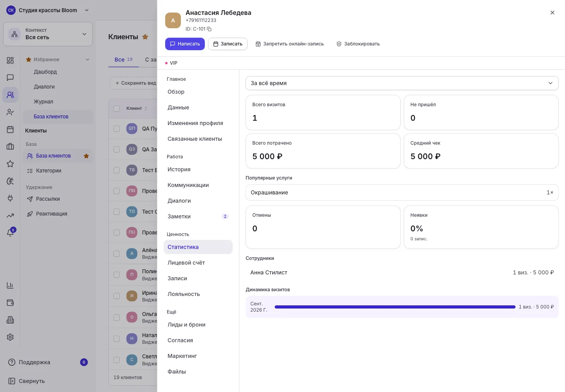Check the select-all checkbox in table header

(x=117, y=109)
